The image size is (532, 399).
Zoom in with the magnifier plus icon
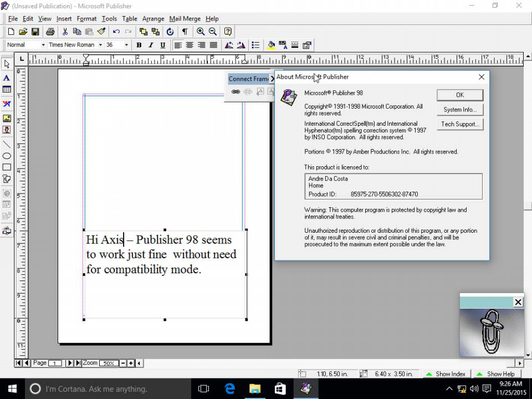(x=201, y=32)
